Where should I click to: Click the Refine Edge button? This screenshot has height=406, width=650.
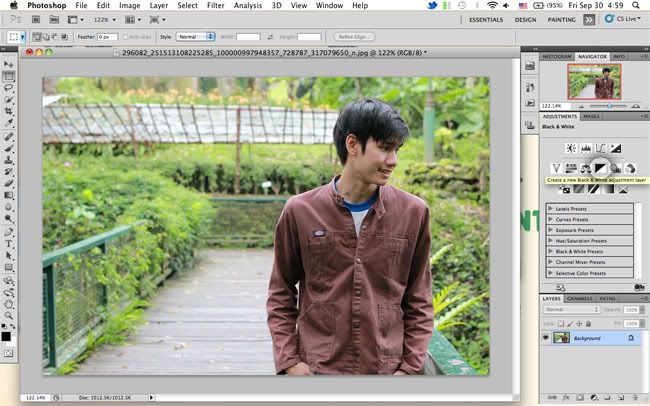354,37
